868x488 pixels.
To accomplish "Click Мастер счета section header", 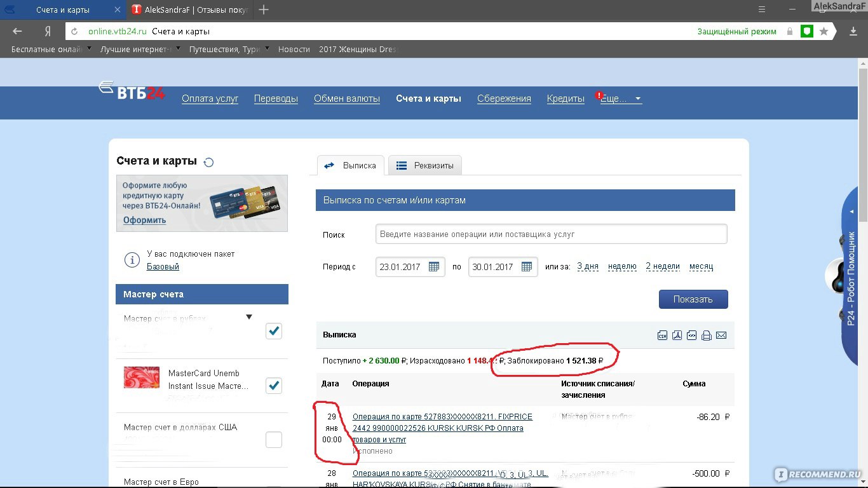I will pos(202,294).
